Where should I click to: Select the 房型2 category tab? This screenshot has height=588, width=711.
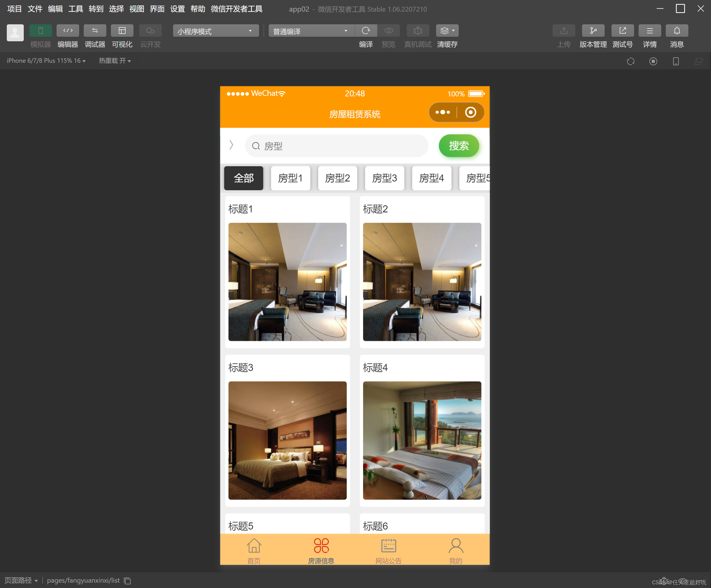(x=338, y=178)
